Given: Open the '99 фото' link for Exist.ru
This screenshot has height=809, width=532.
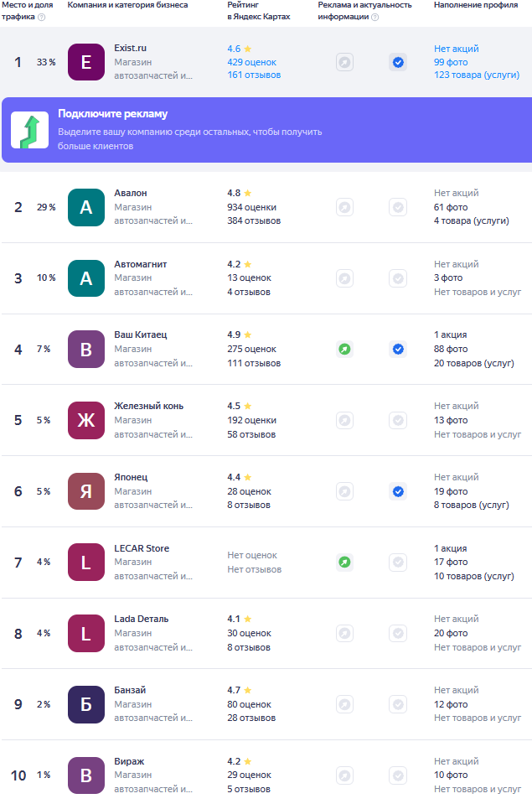Looking at the screenshot, I should 451,62.
